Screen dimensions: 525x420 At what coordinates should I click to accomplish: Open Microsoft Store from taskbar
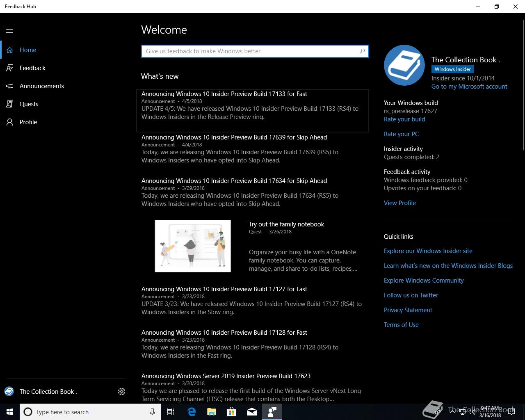click(x=232, y=412)
